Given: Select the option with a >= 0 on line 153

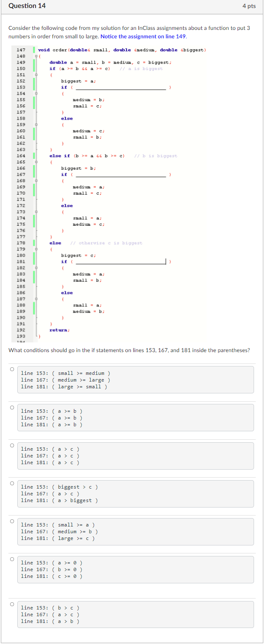Looking at the screenshot, I should tap(12, 559).
